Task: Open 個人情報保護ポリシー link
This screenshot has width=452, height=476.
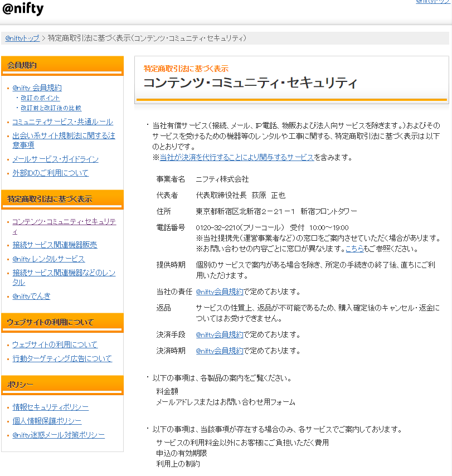Action: click(47, 421)
